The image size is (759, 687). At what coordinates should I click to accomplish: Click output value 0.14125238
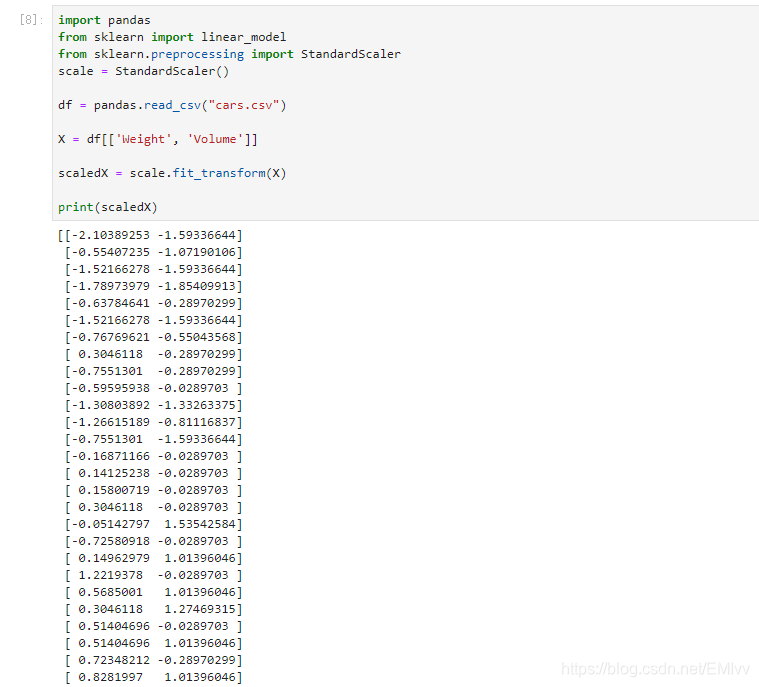point(114,473)
